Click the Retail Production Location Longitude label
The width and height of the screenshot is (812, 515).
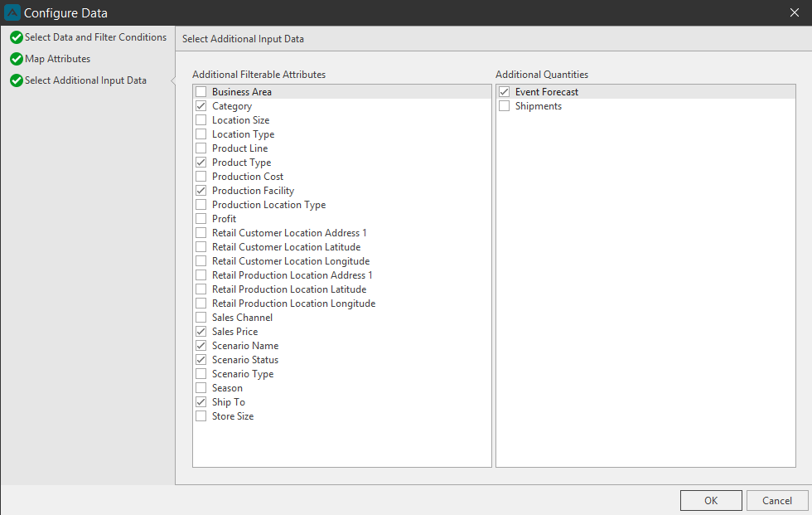click(293, 304)
